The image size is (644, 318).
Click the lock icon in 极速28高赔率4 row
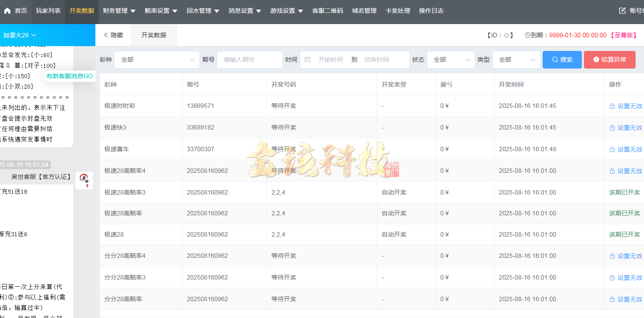coord(612,171)
